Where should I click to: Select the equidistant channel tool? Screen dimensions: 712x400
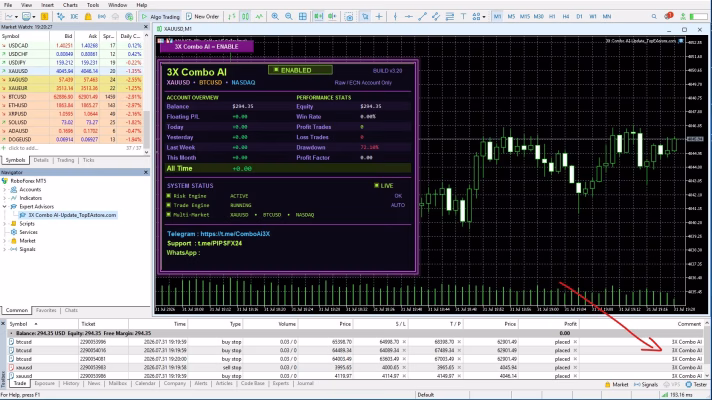coord(436,16)
